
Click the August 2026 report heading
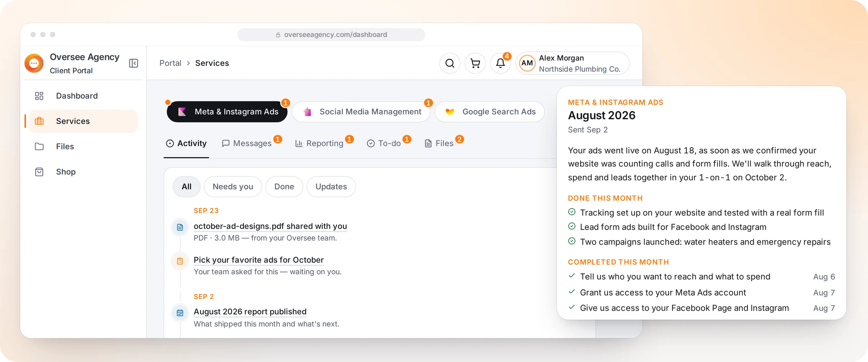(602, 115)
